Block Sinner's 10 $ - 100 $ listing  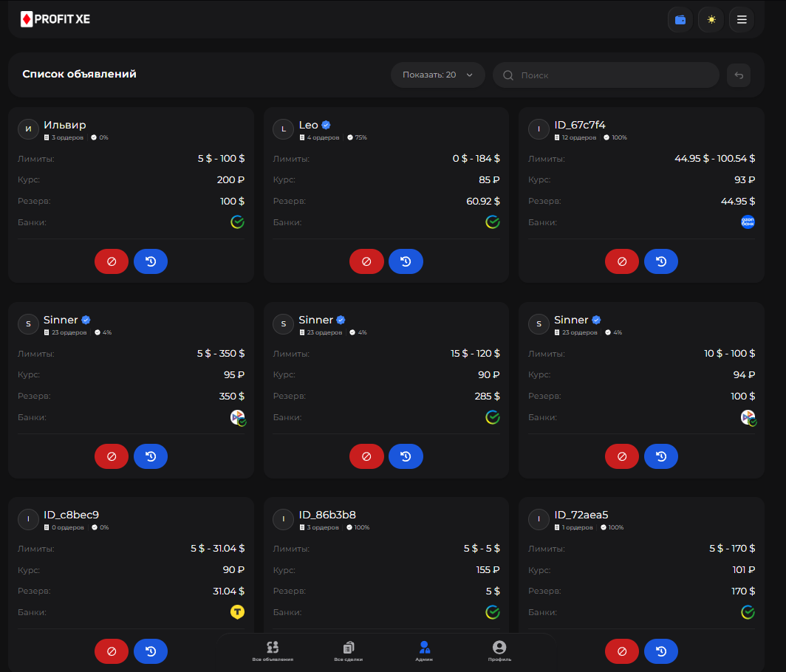pos(621,456)
